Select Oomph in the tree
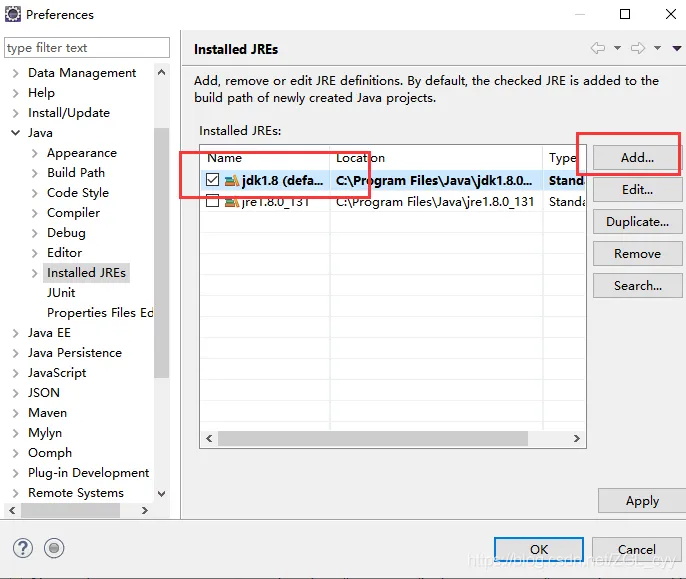Screen dimensions: 686x579 pos(50,453)
